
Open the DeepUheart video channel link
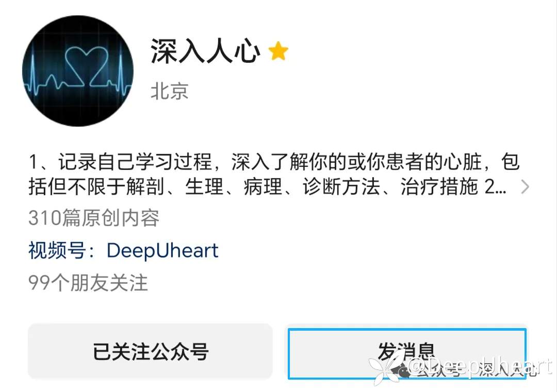pyautogui.click(x=162, y=250)
